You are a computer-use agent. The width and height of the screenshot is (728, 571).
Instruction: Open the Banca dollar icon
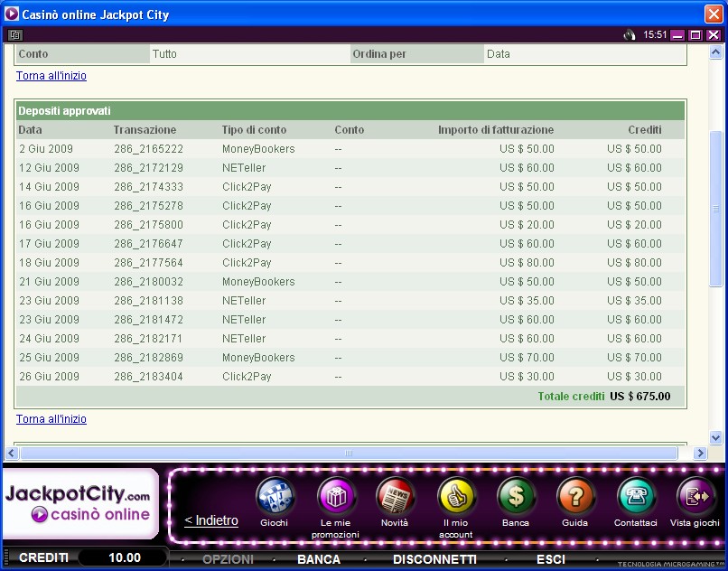click(x=516, y=497)
